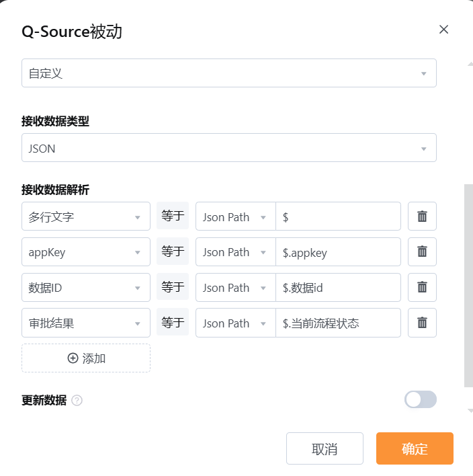Open Json Path dropdown in appKey row
The image size is (473, 476).
(236, 251)
